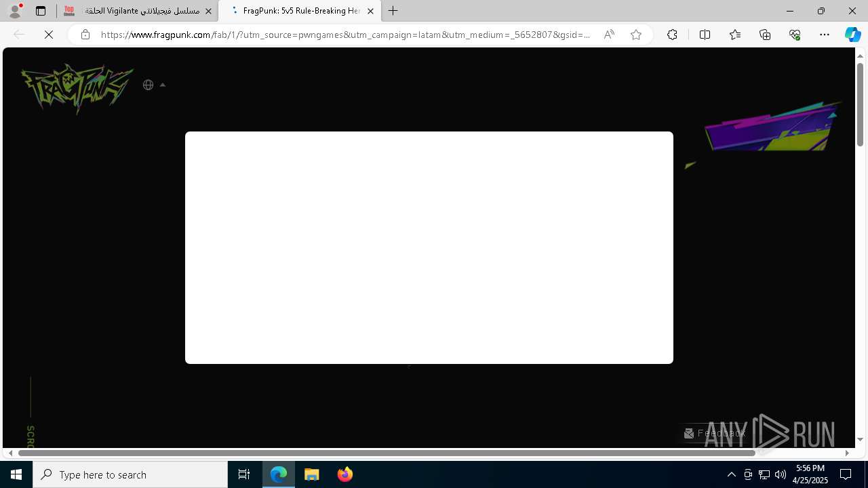Open the tab actions menu icon
868x488 pixels.
(41, 11)
